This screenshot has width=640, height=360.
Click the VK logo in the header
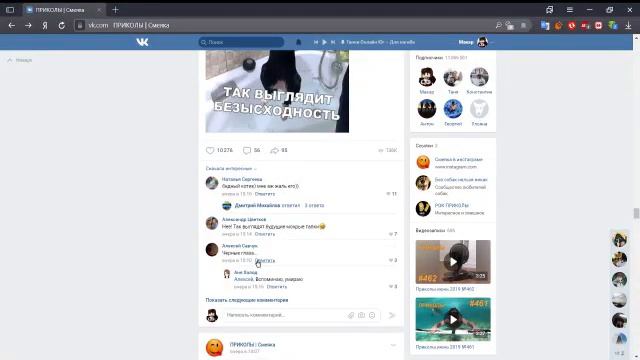[142, 42]
